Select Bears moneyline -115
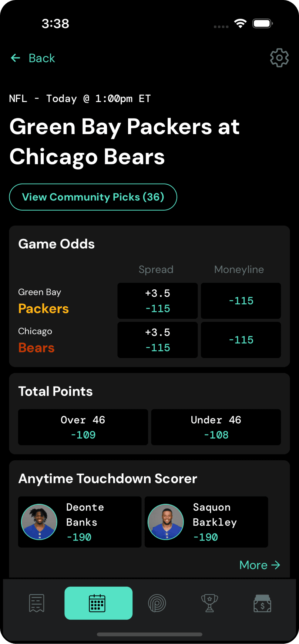Screen dimensions: 299x644 tap(241, 340)
